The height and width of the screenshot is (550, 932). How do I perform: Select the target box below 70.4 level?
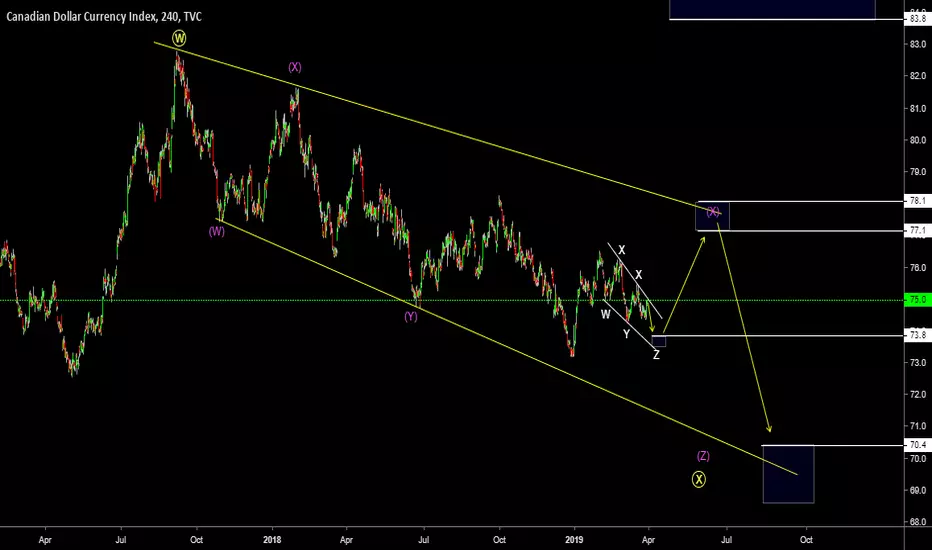788,474
